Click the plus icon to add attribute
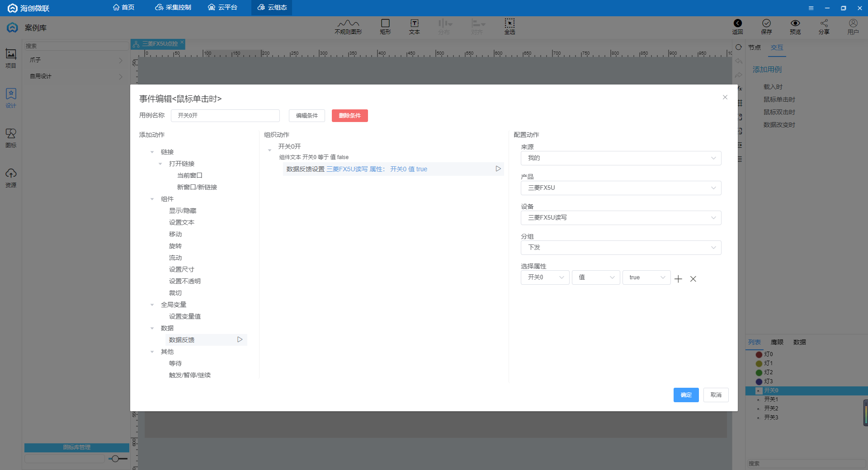868x470 pixels. pos(678,279)
